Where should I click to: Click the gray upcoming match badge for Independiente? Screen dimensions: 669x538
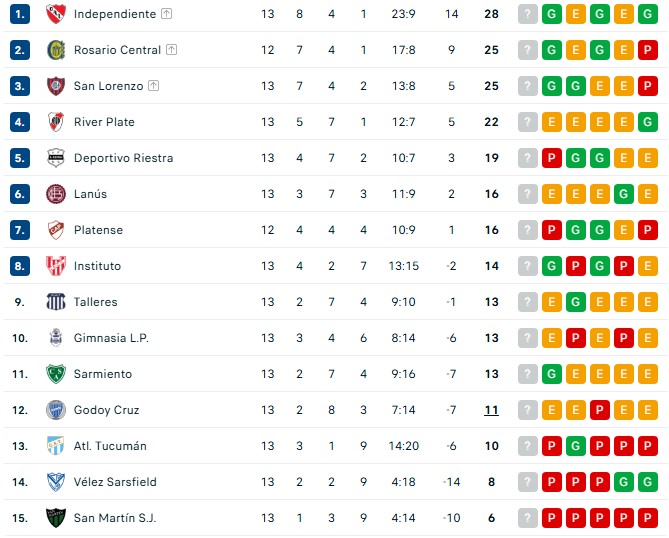click(528, 14)
